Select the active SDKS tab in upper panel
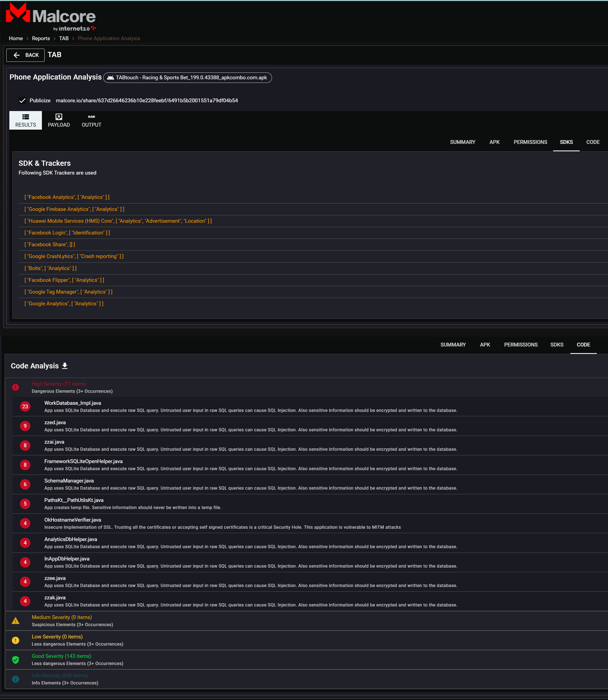The height and width of the screenshot is (700, 608). pyautogui.click(x=566, y=142)
